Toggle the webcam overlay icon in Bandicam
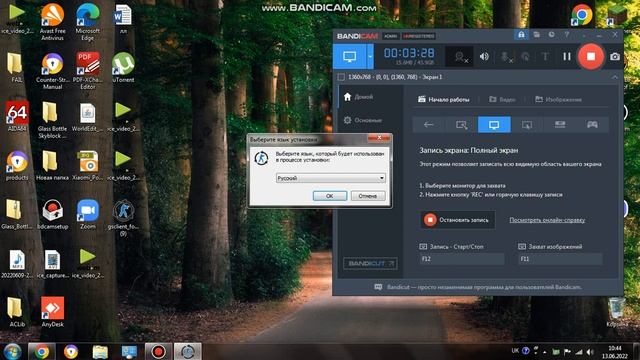Image resolution: width=640 pixels, height=360 pixels. pyautogui.click(x=460, y=57)
